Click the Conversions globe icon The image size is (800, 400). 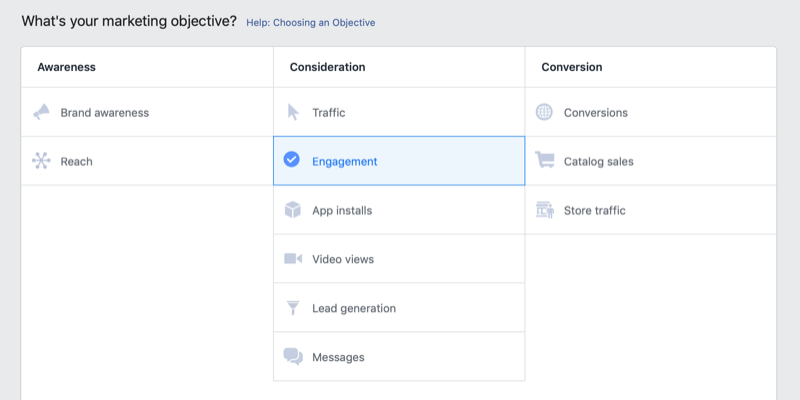coord(544,112)
